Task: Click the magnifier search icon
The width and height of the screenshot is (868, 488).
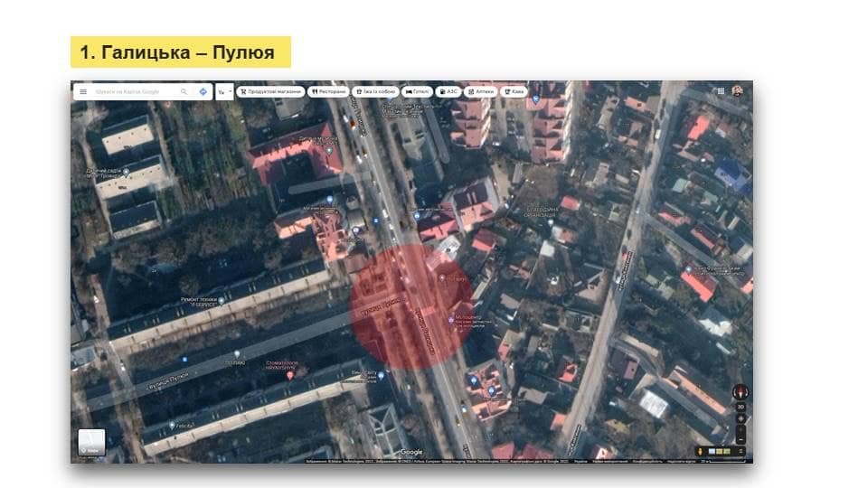Action: (184, 91)
